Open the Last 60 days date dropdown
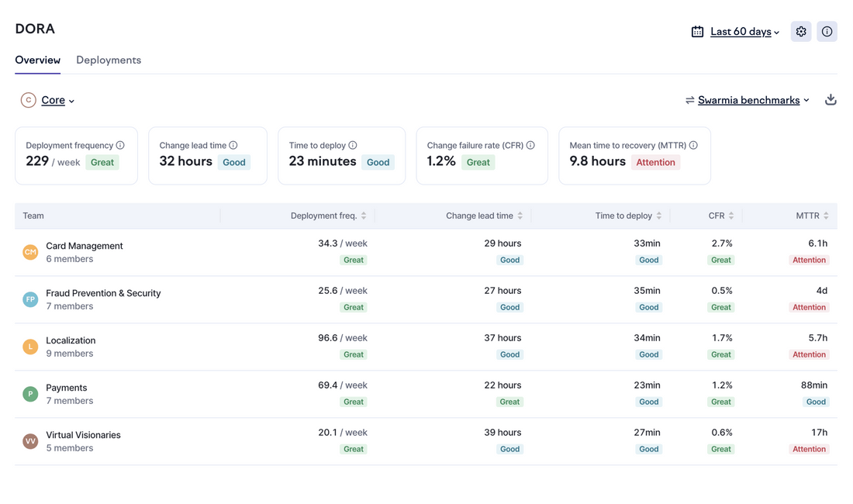This screenshot has width=853, height=504. pyautogui.click(x=744, y=32)
